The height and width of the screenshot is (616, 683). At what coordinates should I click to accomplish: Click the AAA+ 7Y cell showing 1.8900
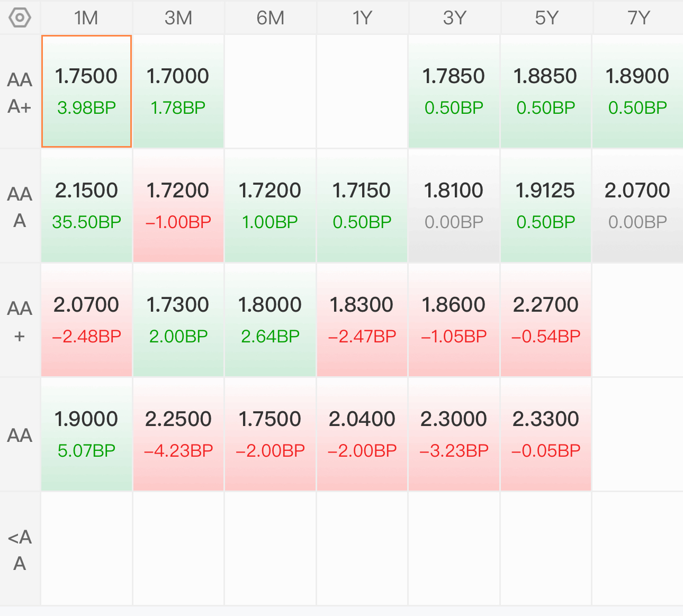(637, 92)
